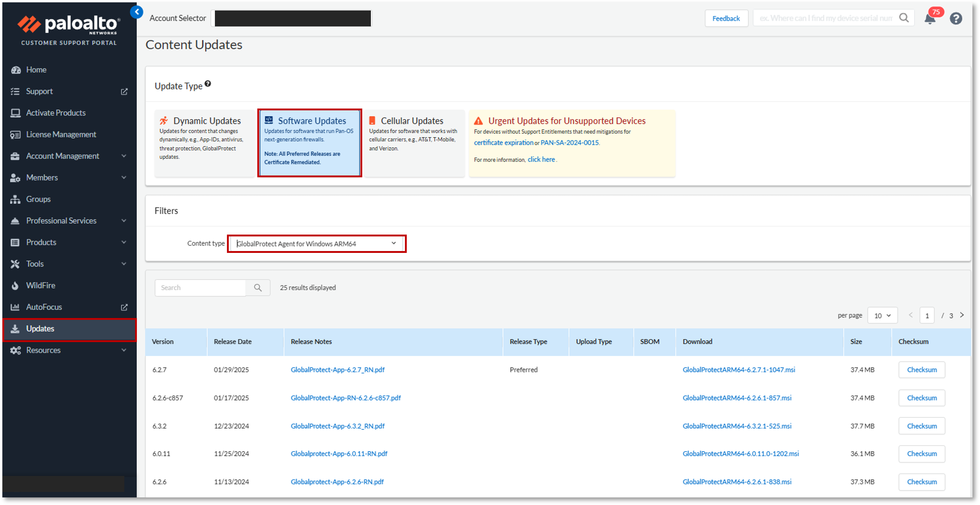Expand the Tools menu chevron
This screenshot has height=505, width=980.
(124, 264)
